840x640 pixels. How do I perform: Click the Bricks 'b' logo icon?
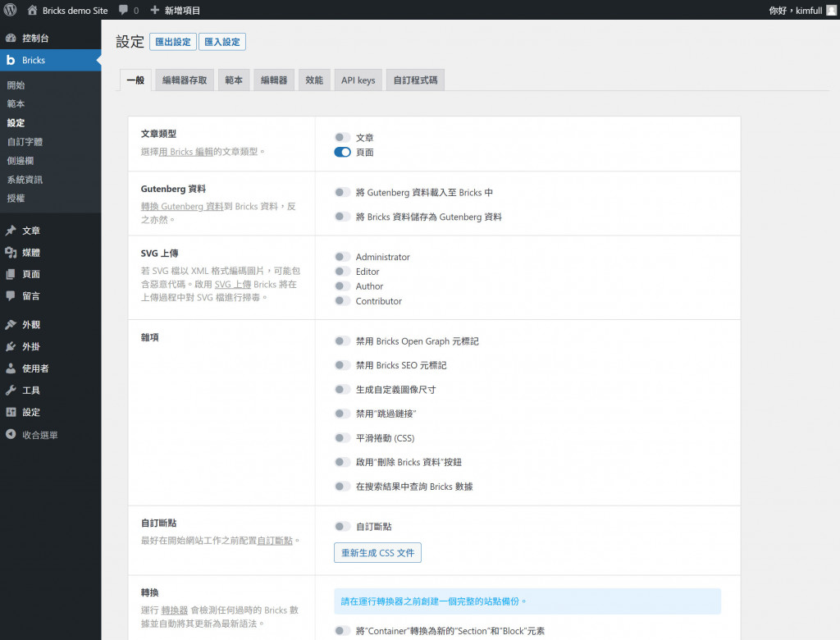[x=11, y=60]
